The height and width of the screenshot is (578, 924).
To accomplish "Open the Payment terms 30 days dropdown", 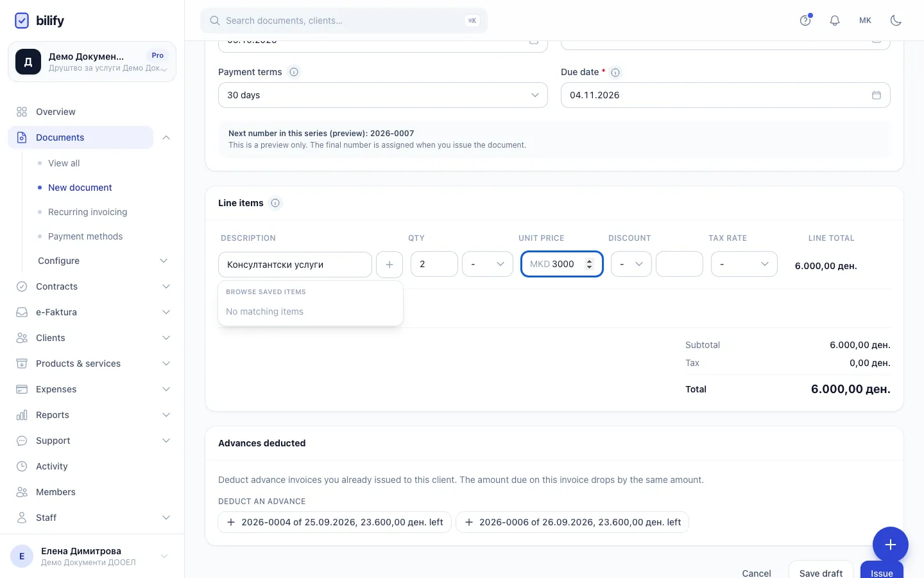I will point(383,95).
